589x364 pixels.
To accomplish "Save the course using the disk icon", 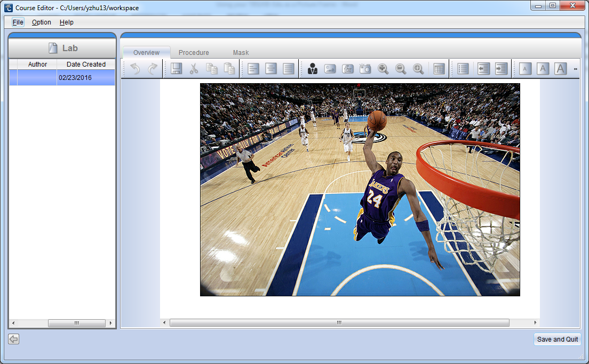I will coord(176,68).
